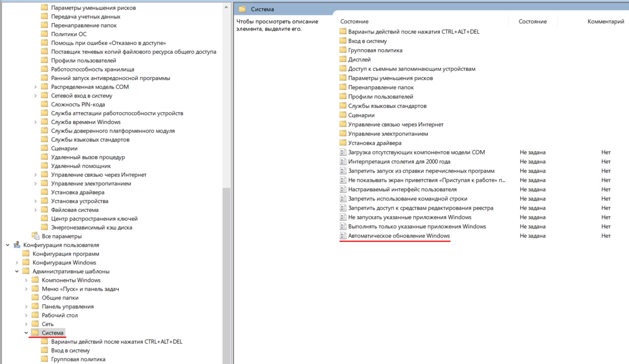Image resolution: width=629 pixels, height=364 pixels.
Task: Expand the Компоненты Windows tree node
Action: (26, 280)
